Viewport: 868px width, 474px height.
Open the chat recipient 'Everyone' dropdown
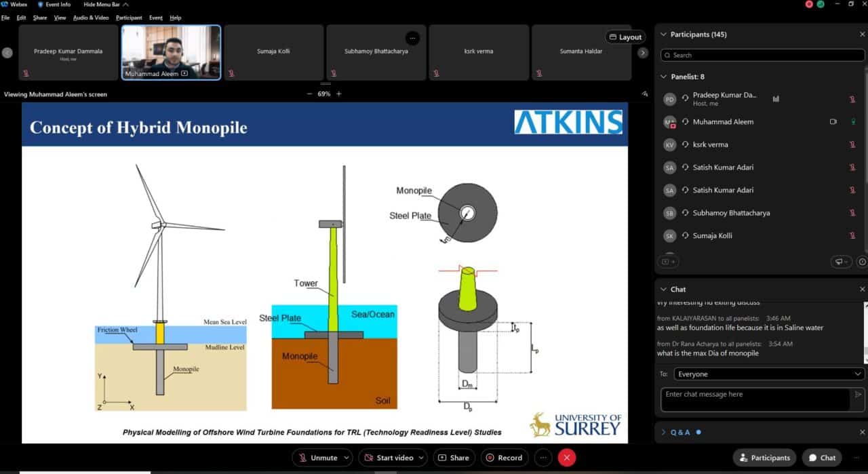[769, 374]
